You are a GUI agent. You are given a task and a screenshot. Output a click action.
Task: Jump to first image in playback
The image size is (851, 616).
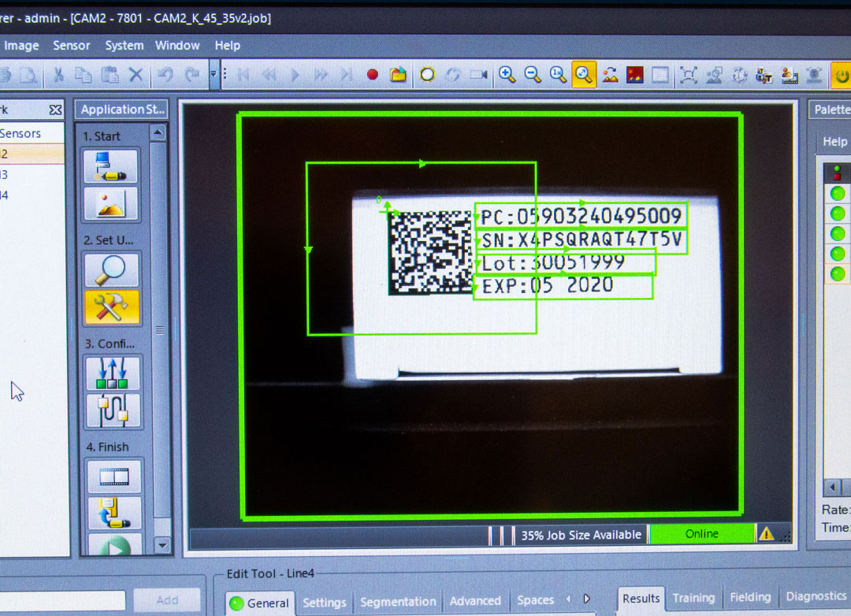point(243,75)
